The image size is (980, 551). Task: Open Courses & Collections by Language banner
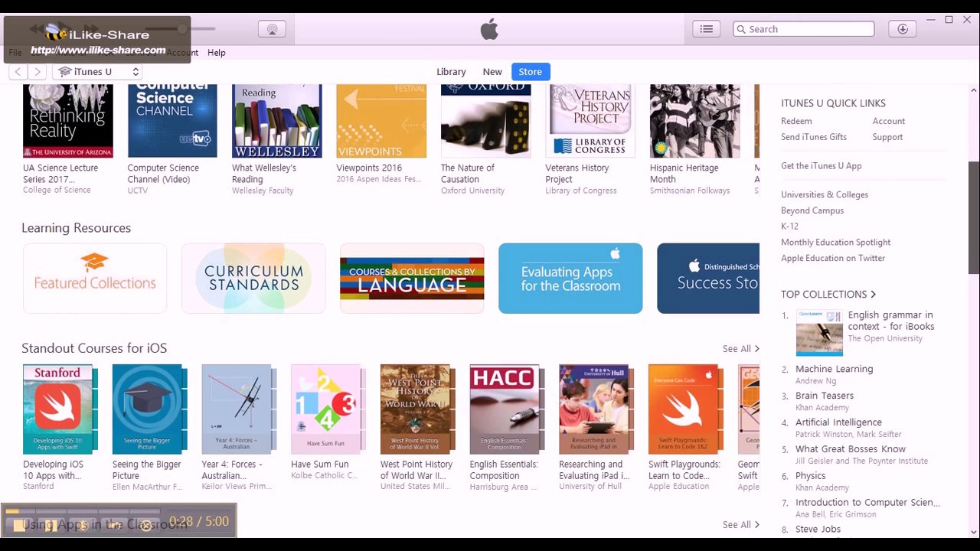[412, 279]
